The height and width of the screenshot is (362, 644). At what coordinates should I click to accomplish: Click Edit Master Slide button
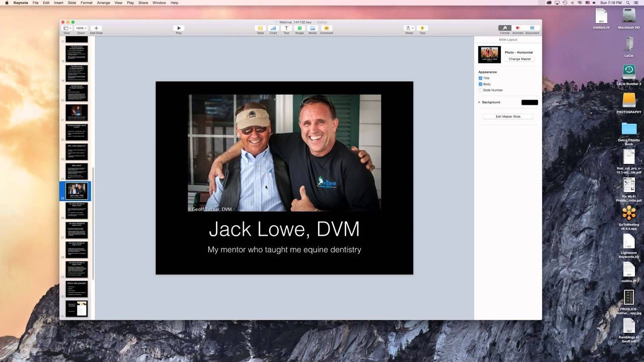pyautogui.click(x=508, y=116)
